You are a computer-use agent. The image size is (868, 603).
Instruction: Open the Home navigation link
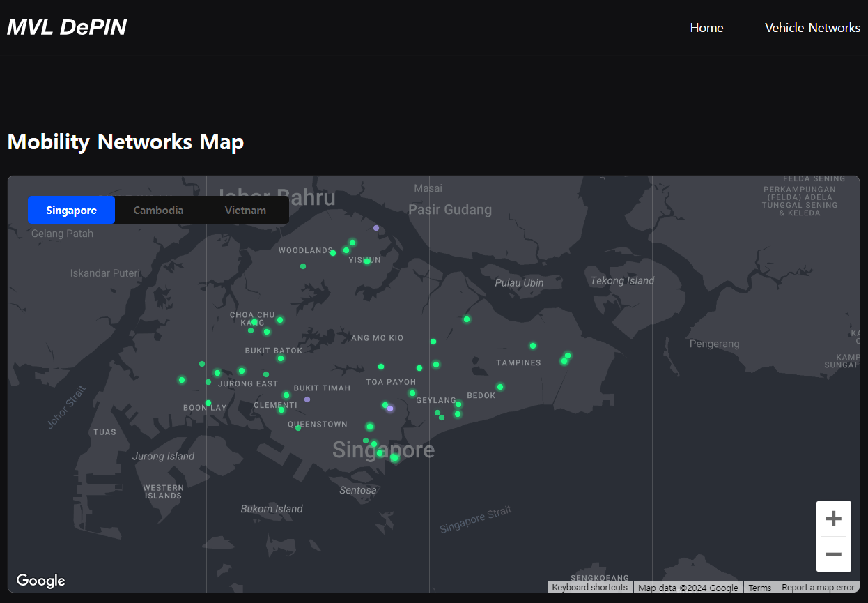(x=706, y=28)
